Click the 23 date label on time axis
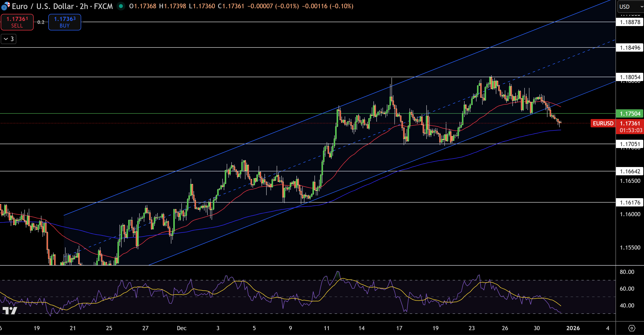 [471, 328]
